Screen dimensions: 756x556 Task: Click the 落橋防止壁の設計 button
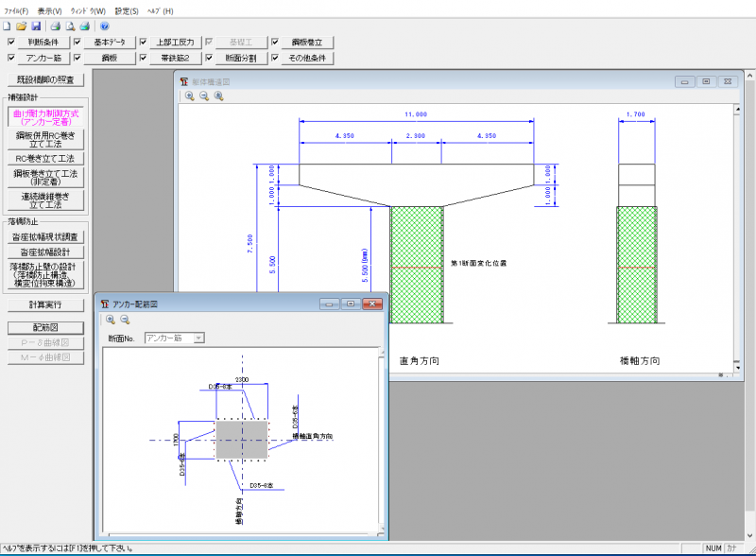(45, 274)
